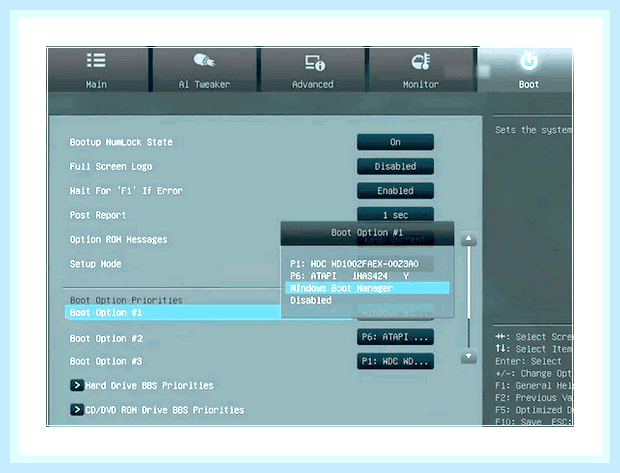The height and width of the screenshot is (473, 620).
Task: Click the Boot Option Priorities heading
Action: click(x=126, y=300)
